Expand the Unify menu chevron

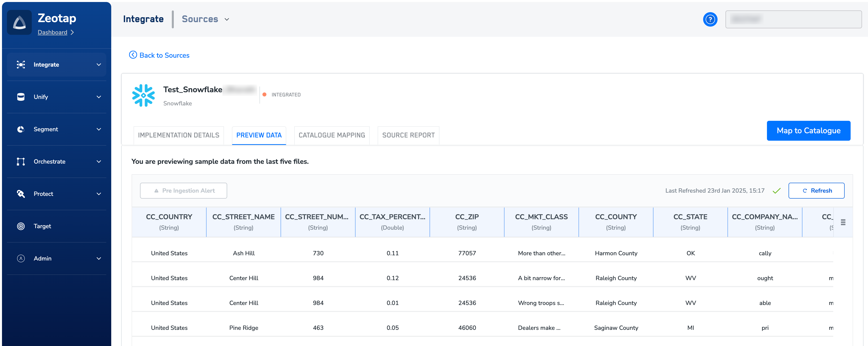point(98,97)
